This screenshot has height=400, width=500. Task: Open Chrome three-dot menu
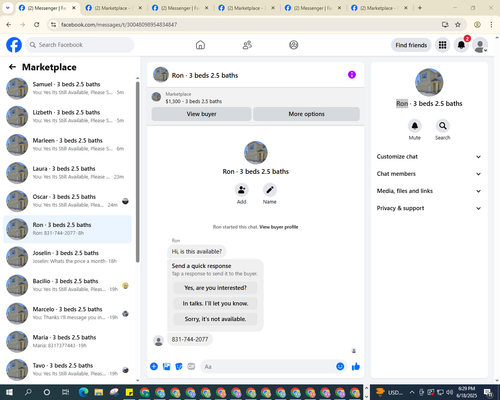(491, 24)
